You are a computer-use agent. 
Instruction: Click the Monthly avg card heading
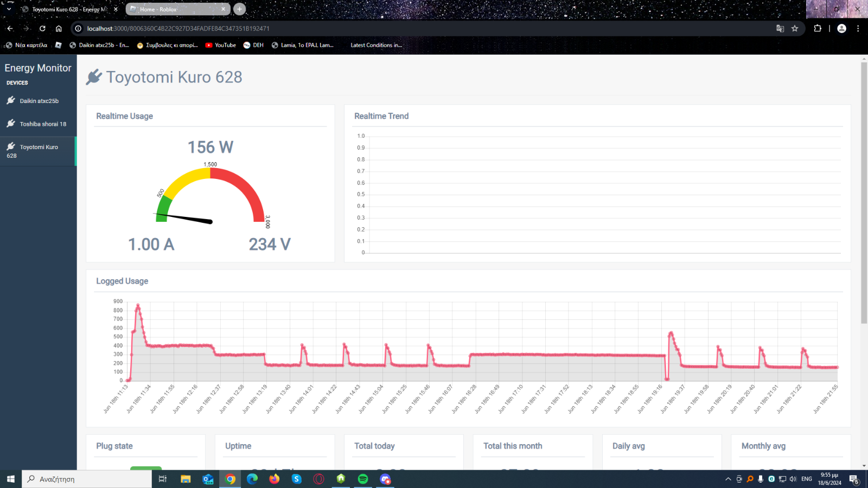[x=763, y=446]
